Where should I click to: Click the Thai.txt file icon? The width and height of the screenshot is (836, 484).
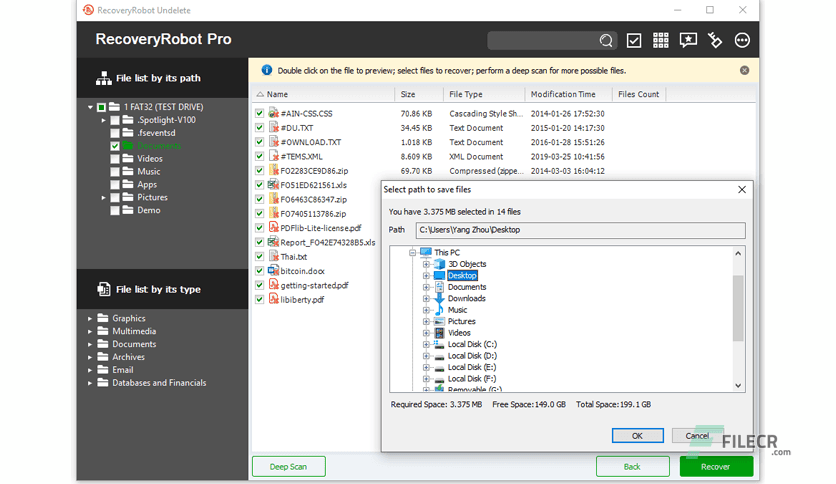(x=274, y=256)
